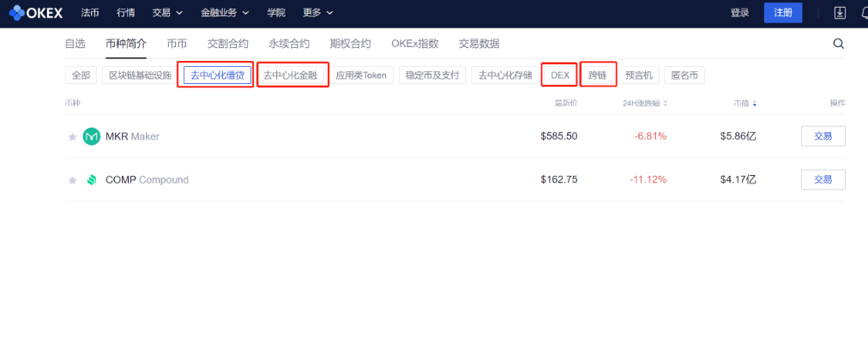Select the DEX category filter

click(560, 75)
